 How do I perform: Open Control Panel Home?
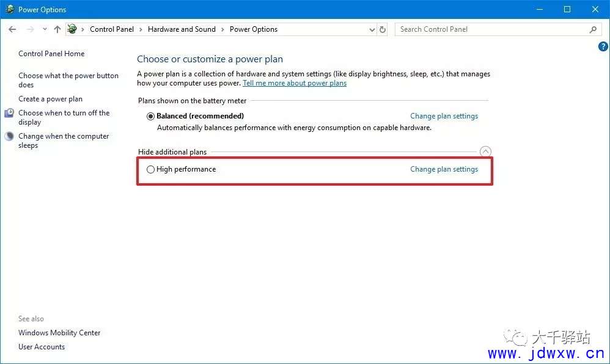(x=51, y=54)
